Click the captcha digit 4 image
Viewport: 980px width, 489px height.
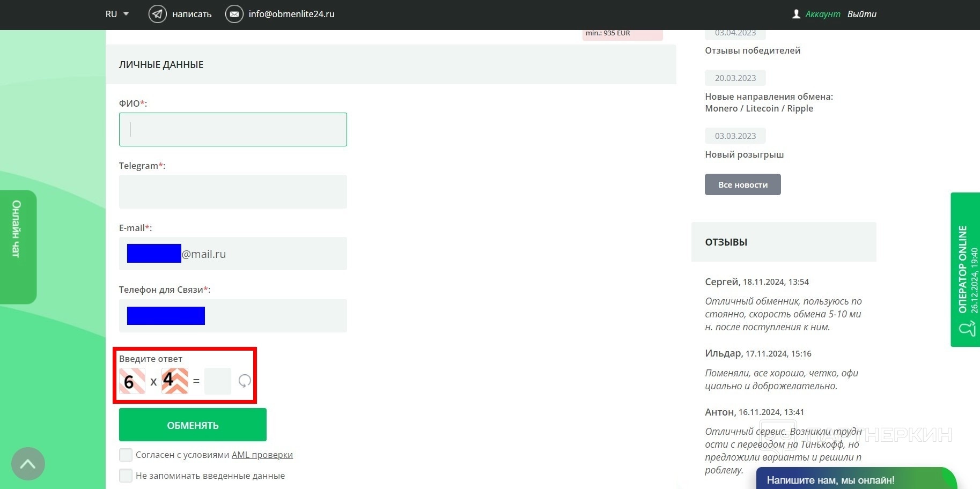175,381
